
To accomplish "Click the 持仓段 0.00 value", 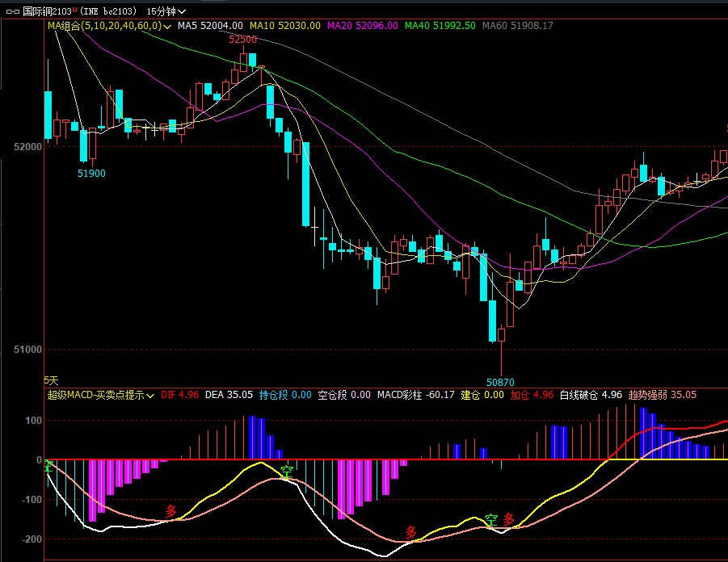I will click(x=285, y=395).
